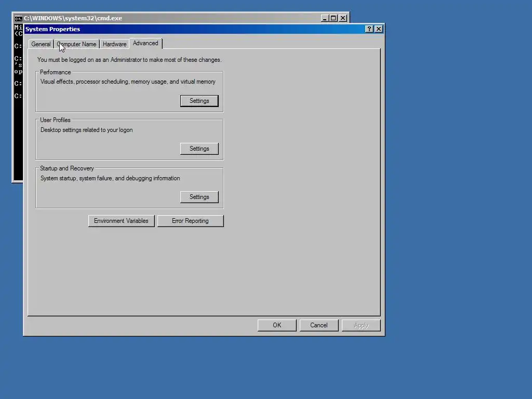Screen dimensions: 532x399
Task: Click the User Profiles group label
Action: pyautogui.click(x=55, y=120)
